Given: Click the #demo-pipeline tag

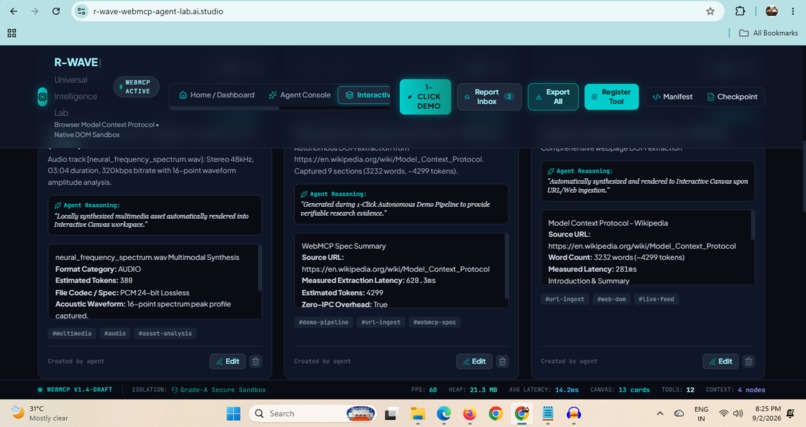Looking at the screenshot, I should (323, 322).
